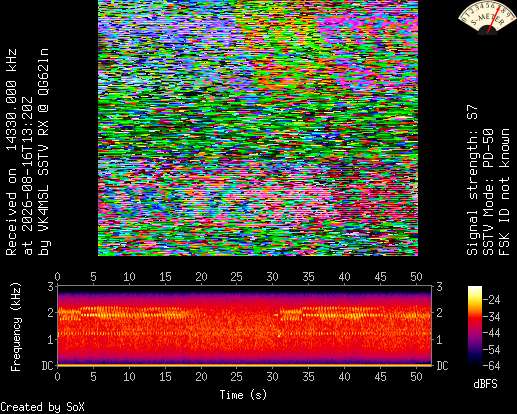517x414 pixels.
Task: Click the FSK ID not known text
Action: (x=504, y=192)
